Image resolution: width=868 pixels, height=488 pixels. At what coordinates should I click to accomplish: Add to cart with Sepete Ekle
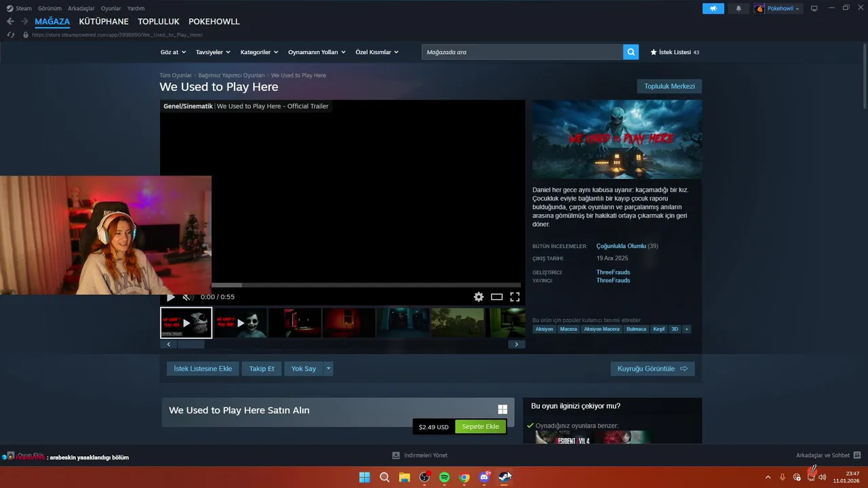(x=480, y=426)
